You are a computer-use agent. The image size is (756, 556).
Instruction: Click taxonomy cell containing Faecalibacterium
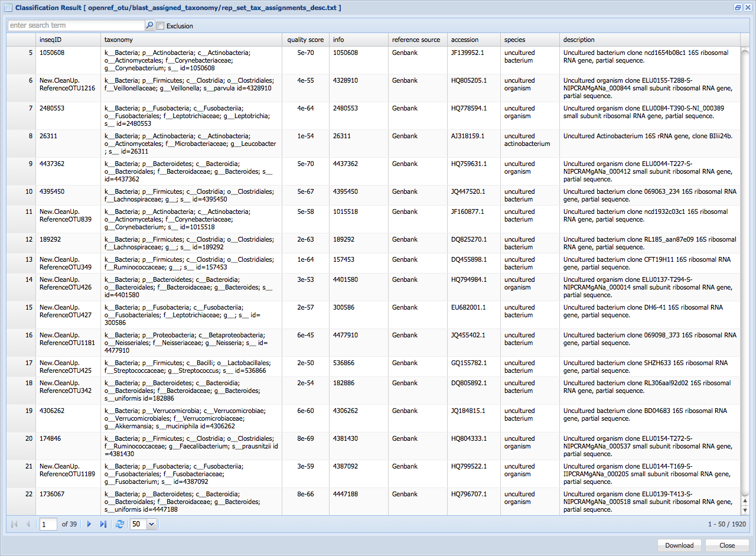point(191,446)
